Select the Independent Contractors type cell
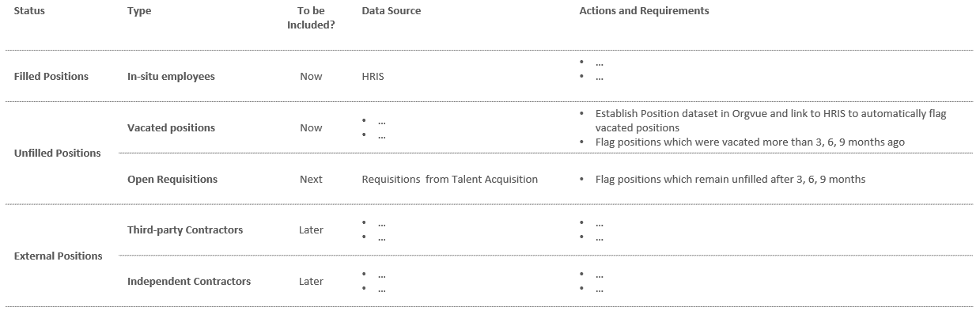Image resolution: width=980 pixels, height=311 pixels. pyautogui.click(x=189, y=281)
